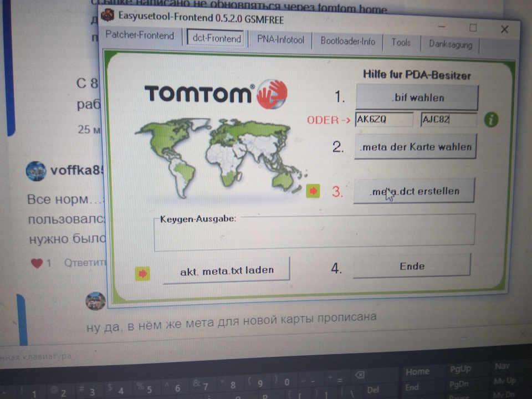Click the Ende button
The width and height of the screenshot is (532, 399).
[x=412, y=267]
